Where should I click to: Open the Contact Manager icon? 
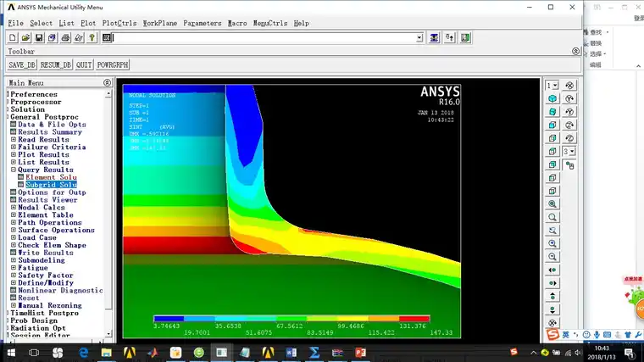(465, 38)
